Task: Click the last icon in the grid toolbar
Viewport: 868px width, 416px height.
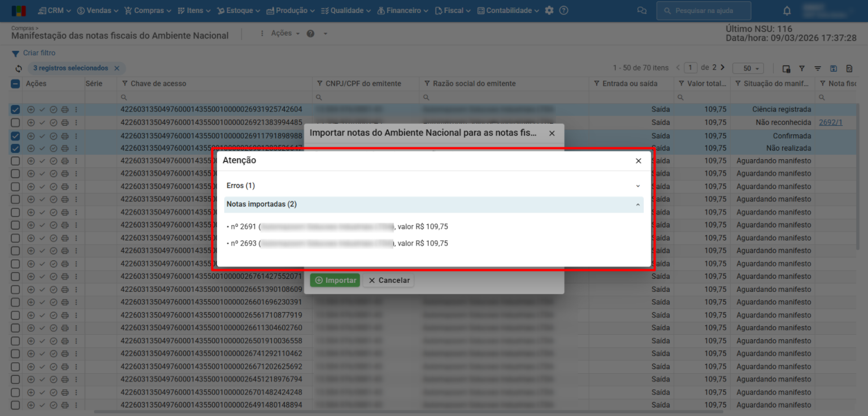Action: 849,68
